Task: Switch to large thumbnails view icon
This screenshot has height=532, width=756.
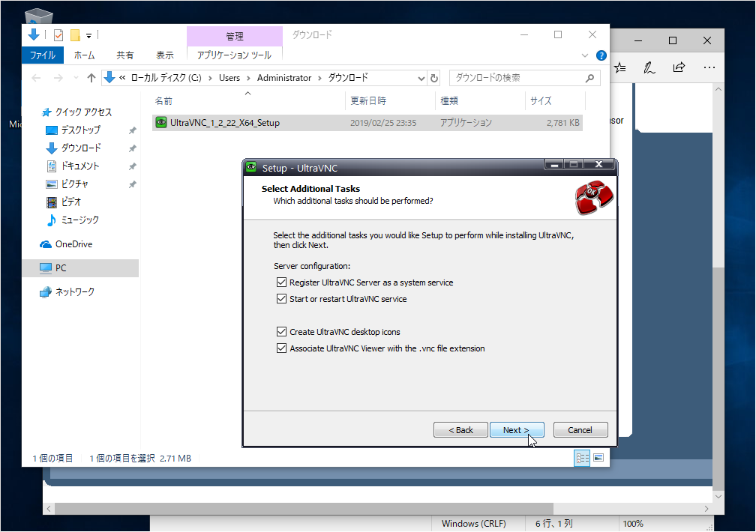Action: [598, 458]
